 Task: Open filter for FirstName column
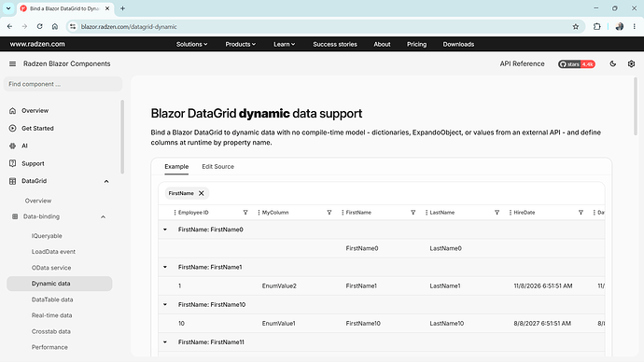pos(413,213)
